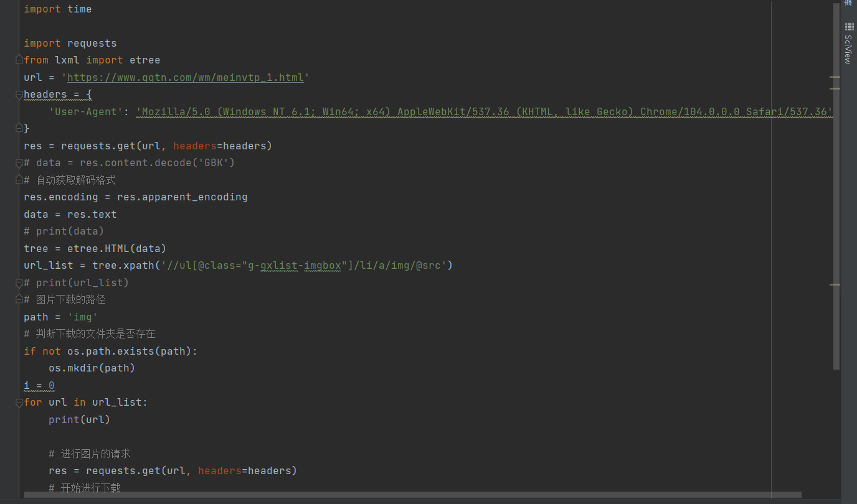Screen dimensions: 857x504
Task: Click the Mozilla/5.0 user agent string
Action: click(485, 112)
